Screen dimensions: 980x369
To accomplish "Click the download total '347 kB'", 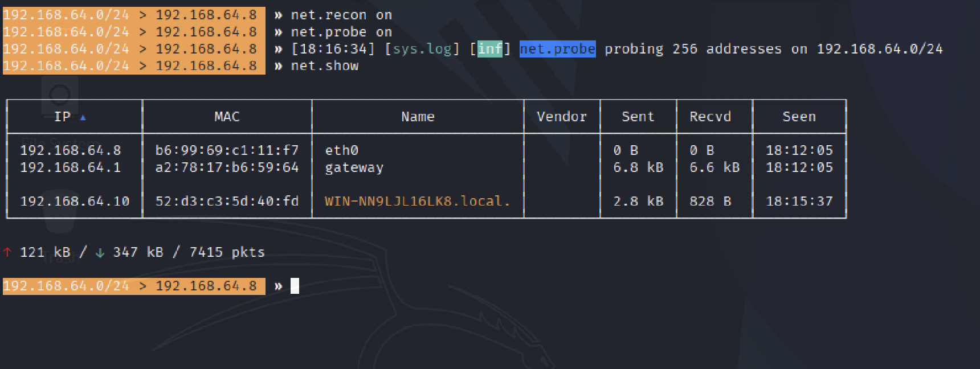I will pos(138,252).
